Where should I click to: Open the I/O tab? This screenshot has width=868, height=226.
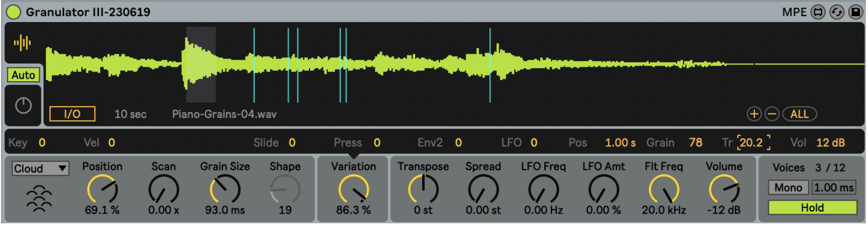(72, 114)
